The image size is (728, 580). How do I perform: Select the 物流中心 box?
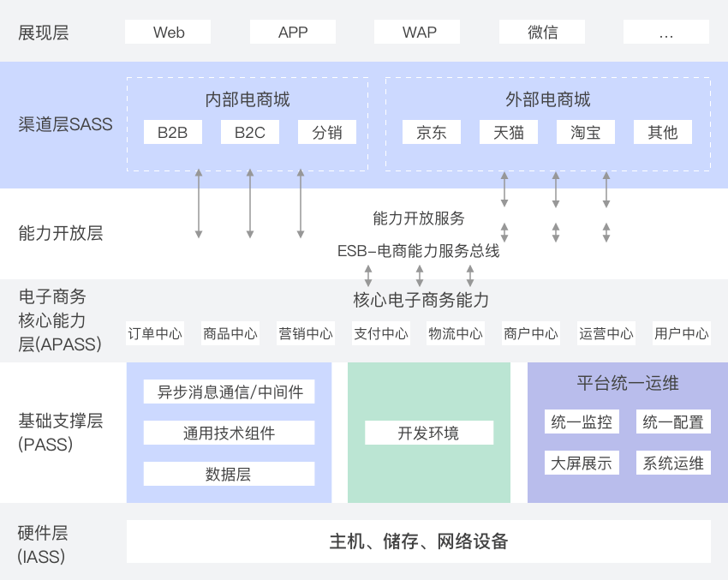click(x=456, y=333)
